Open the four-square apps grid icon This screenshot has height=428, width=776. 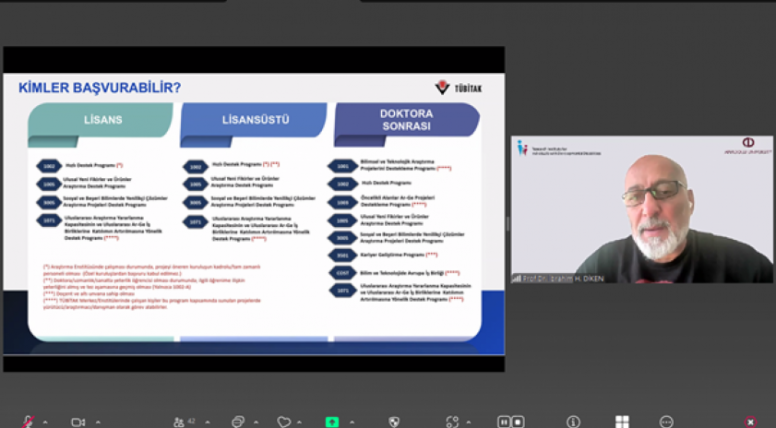coord(622,421)
